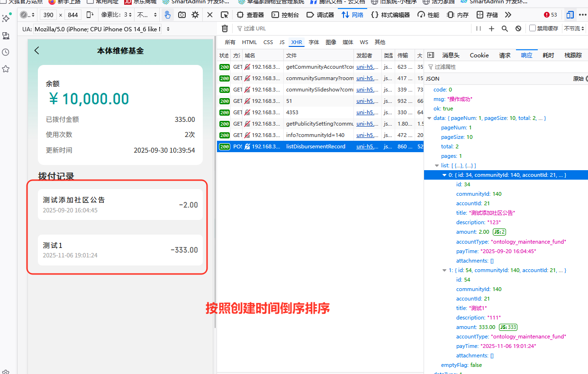Select the Cookie tab in details panel
Viewport: 588px width, 374px height.
[x=479, y=55]
